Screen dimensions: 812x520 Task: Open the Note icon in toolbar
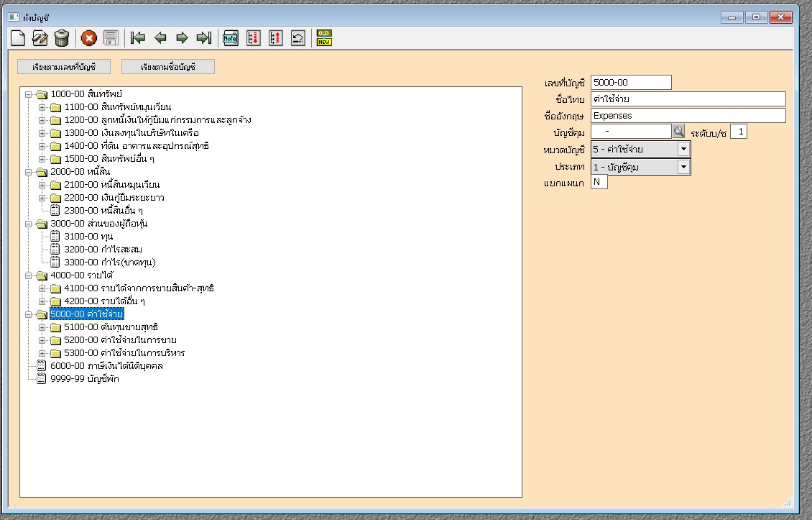231,38
